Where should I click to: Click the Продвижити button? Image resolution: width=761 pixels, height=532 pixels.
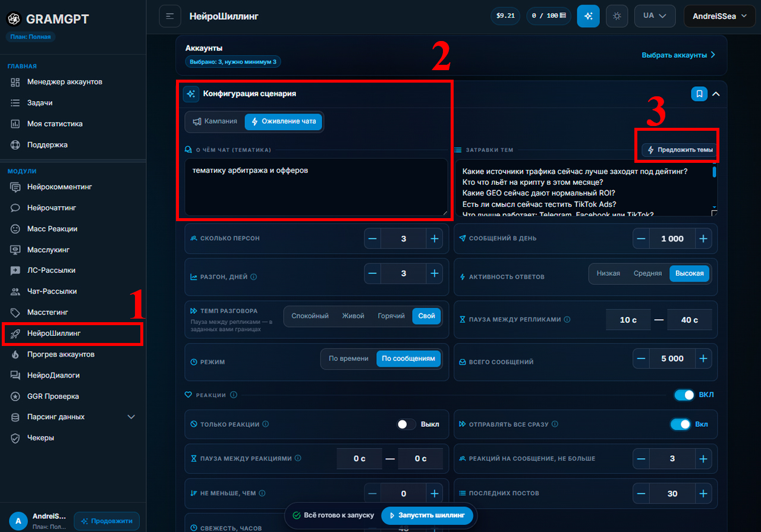[x=107, y=521]
